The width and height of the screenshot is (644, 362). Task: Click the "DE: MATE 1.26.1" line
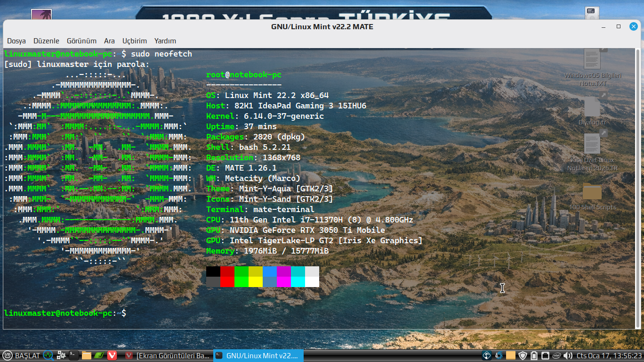[241, 168]
